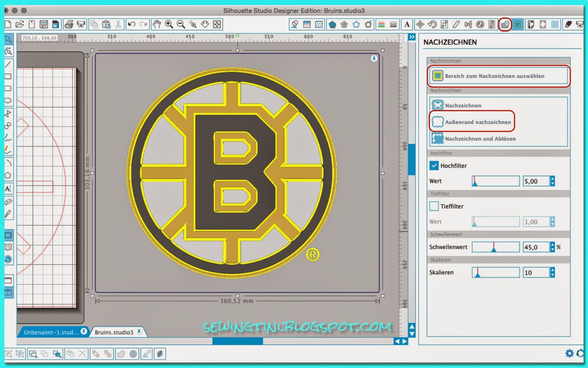
Task: Close the Bruins.studio3 document tab
Action: 139,331
